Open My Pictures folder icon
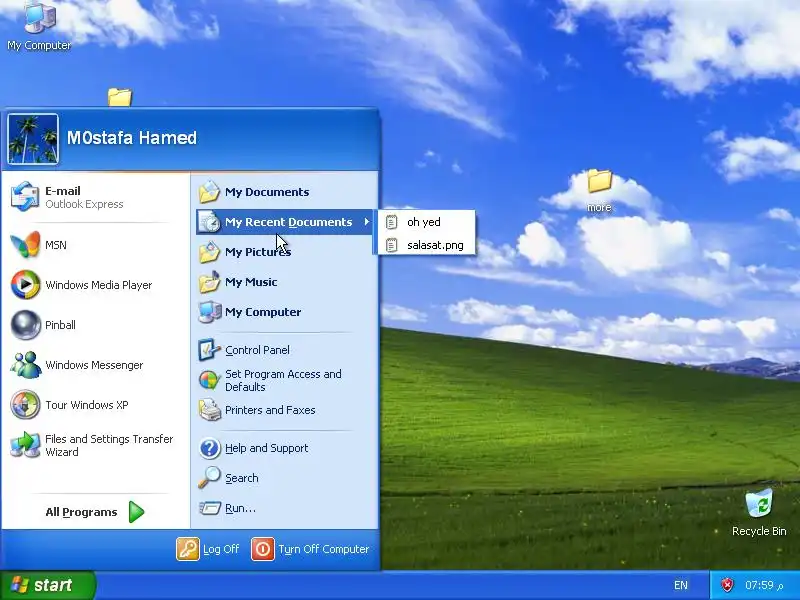 click(x=209, y=252)
